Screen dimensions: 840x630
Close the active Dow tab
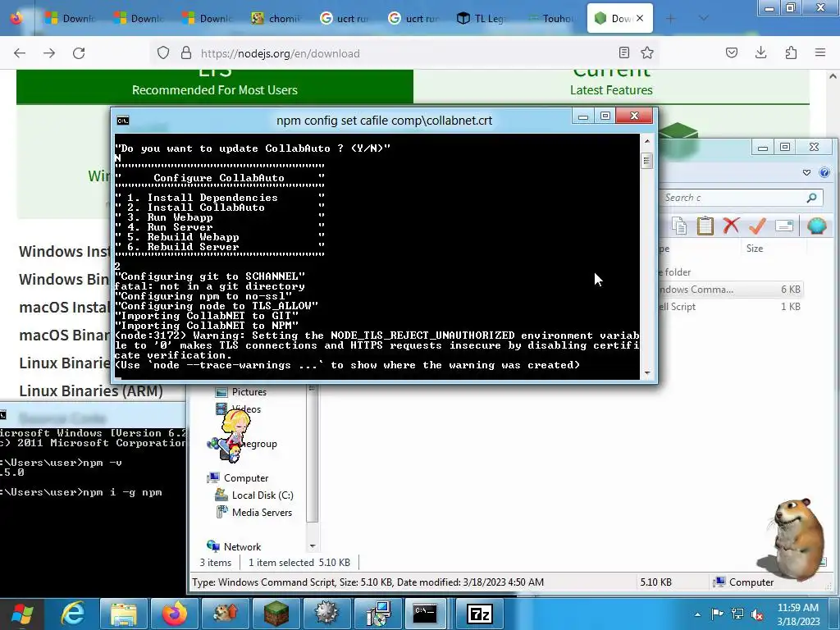tap(640, 18)
